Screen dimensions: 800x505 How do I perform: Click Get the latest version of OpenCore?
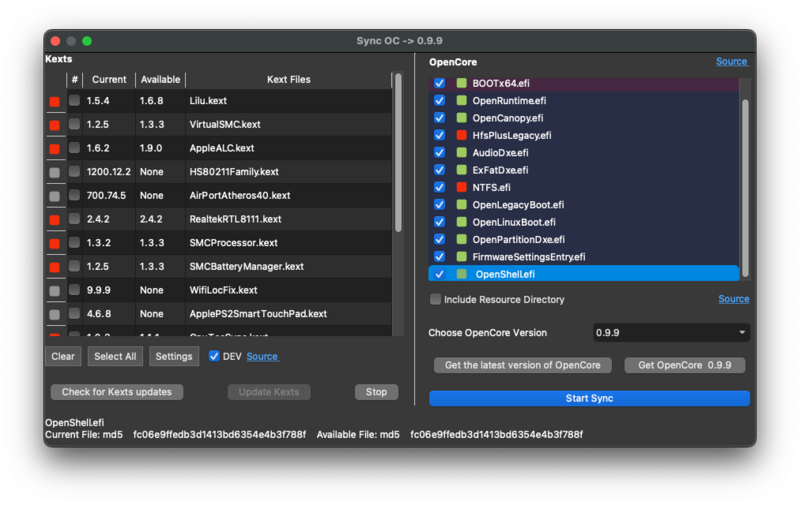coord(522,365)
